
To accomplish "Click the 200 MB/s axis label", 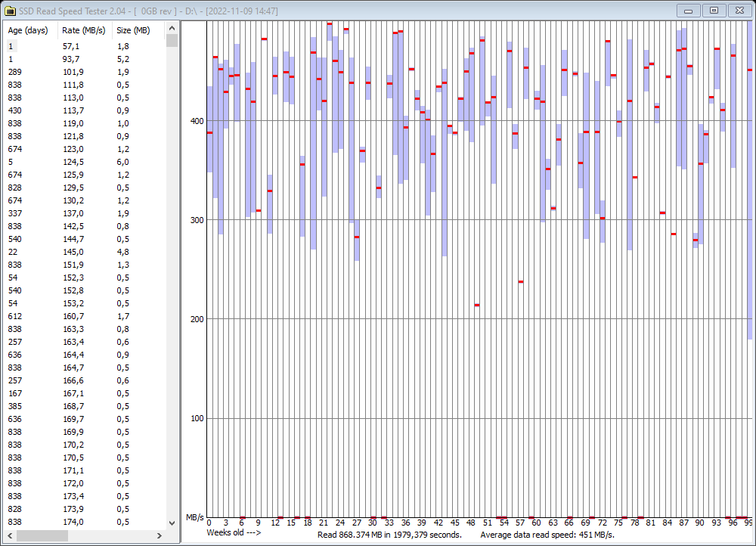I will [197, 319].
